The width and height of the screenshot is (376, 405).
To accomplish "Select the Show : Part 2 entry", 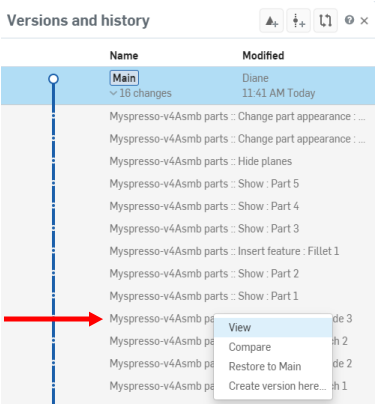I will (x=204, y=274).
